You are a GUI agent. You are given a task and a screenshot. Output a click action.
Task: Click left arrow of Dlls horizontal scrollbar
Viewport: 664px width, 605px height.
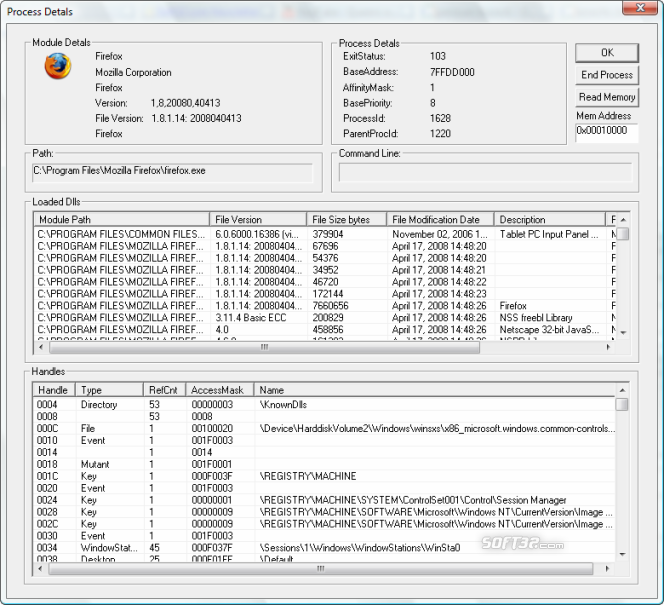41,347
